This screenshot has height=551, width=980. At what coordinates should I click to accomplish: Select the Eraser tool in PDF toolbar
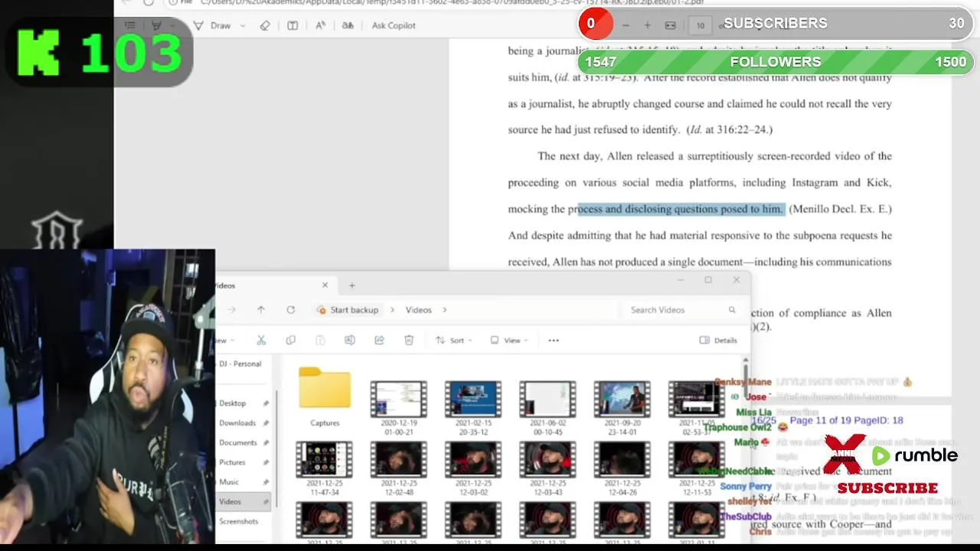click(x=265, y=25)
